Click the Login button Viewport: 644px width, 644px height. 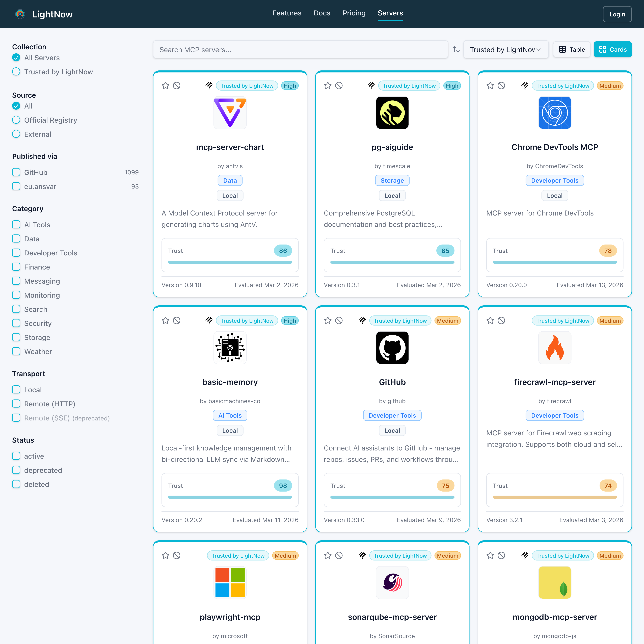617,14
